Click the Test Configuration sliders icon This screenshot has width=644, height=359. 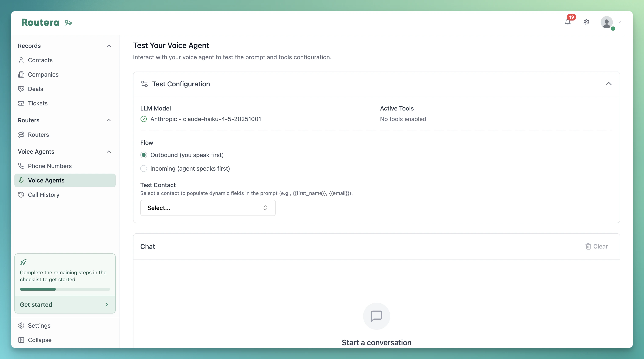click(144, 84)
